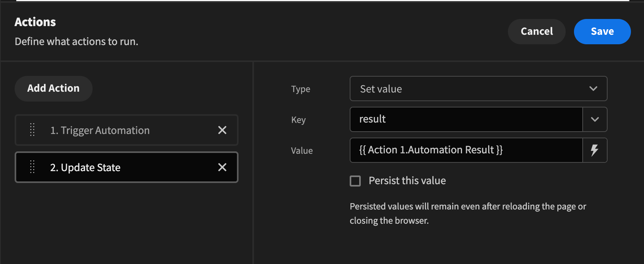Screen dimensions: 644x264
Task: Click the Type field label
Action: pos(301,89)
